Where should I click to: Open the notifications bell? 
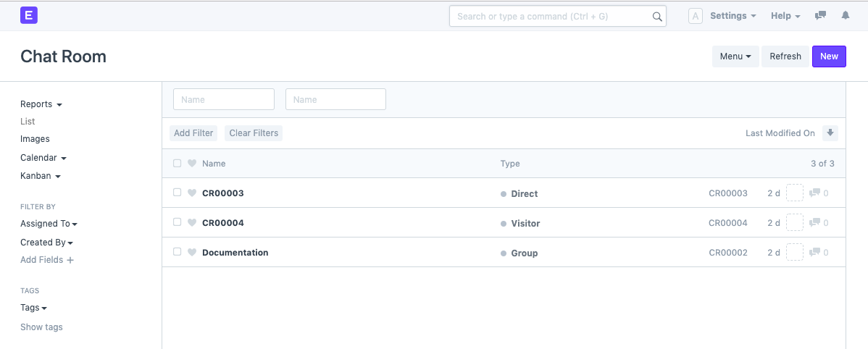845,16
